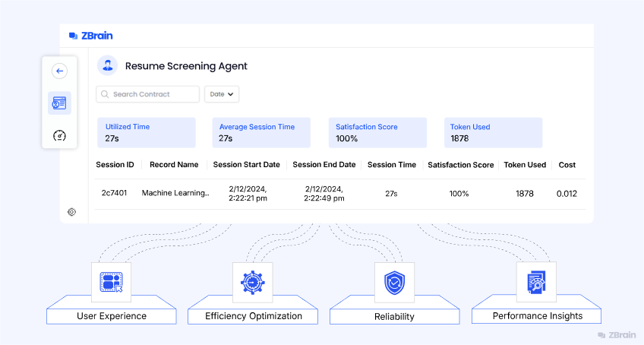Image resolution: width=644 pixels, height=345 pixels.
Task: Click the Performance Insights document icon
Action: (536, 283)
